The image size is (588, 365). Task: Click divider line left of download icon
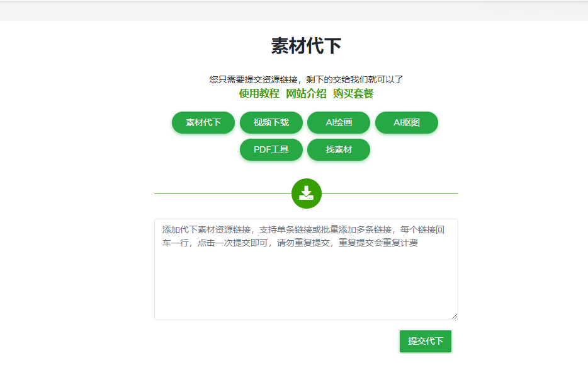click(223, 194)
